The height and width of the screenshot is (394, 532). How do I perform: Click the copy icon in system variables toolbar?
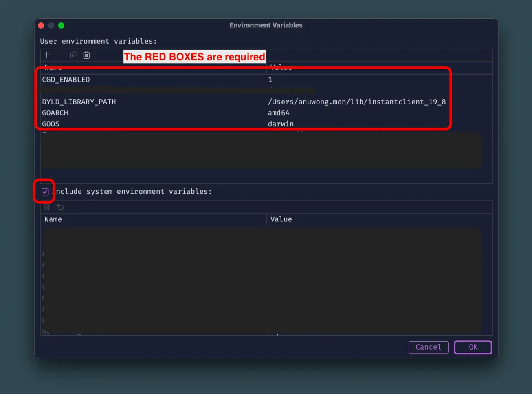click(47, 207)
